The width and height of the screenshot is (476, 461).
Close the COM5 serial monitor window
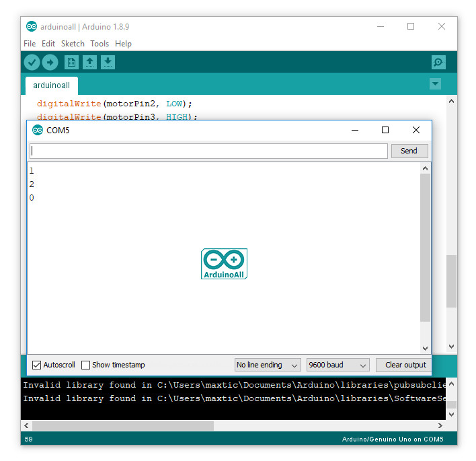(416, 130)
